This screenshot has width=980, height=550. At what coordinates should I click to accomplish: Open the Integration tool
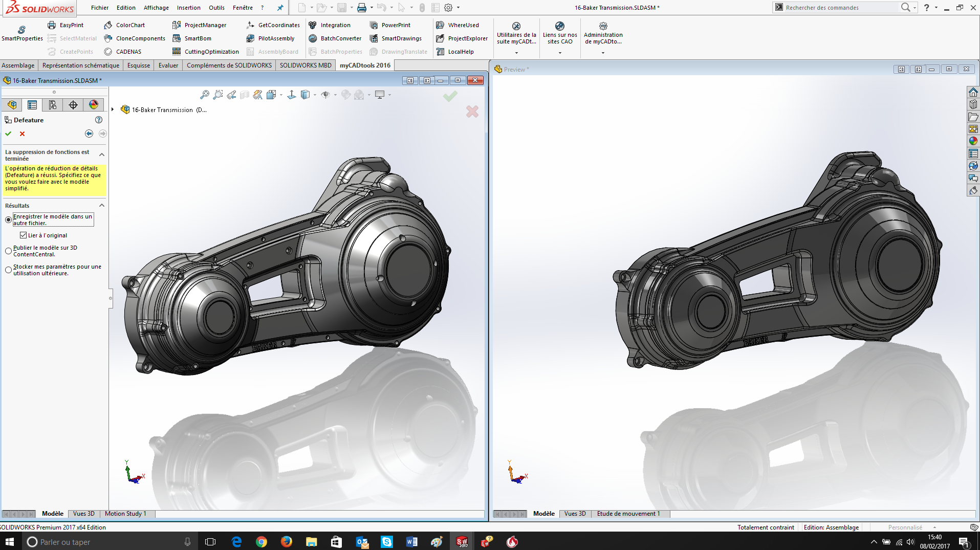tap(330, 25)
